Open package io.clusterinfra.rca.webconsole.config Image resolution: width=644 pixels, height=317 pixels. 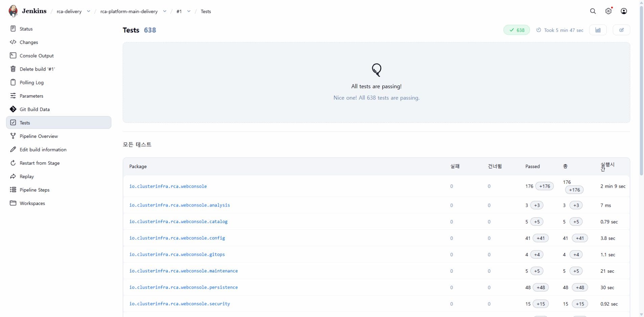pos(177,238)
